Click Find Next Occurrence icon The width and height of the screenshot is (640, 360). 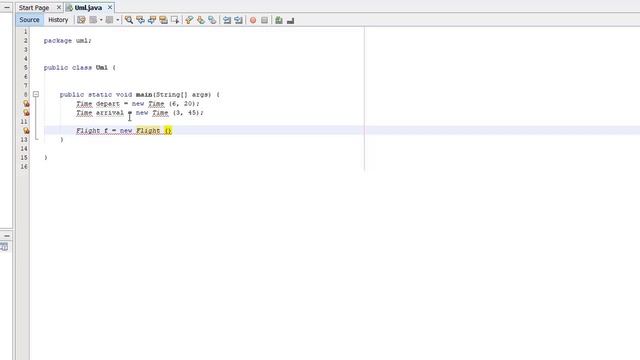(152, 20)
